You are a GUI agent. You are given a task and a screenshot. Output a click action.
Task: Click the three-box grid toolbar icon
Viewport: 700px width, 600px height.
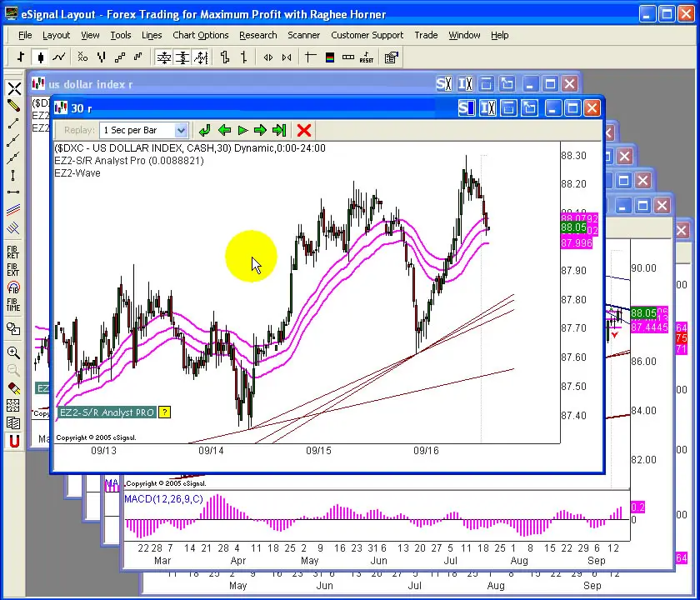(348, 57)
